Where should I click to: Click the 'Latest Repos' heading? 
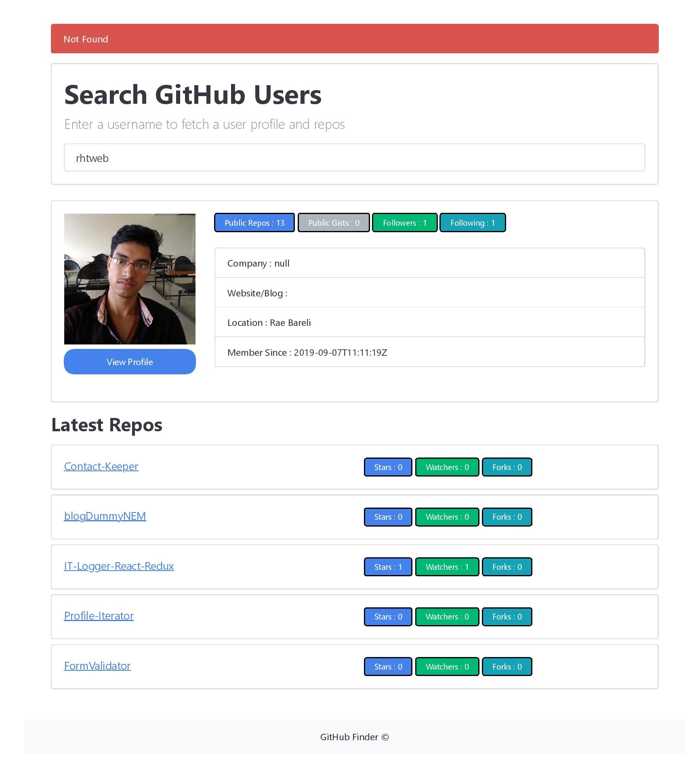(x=107, y=425)
